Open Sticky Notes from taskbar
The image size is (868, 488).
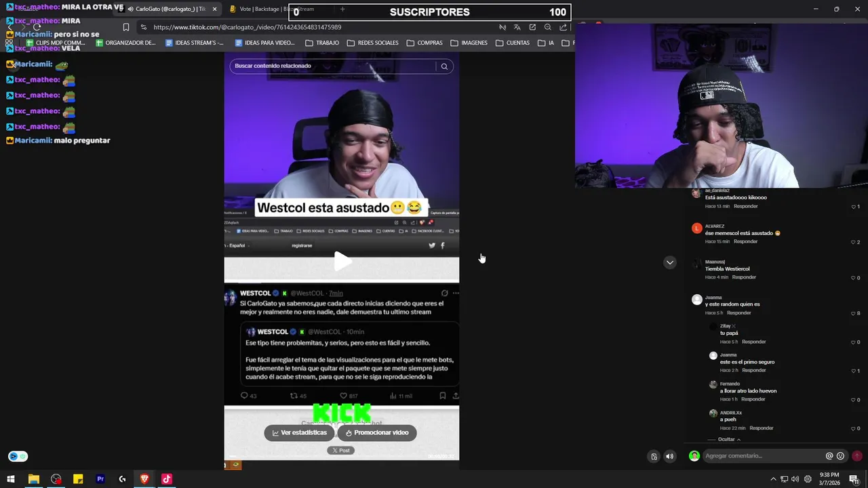click(x=78, y=479)
